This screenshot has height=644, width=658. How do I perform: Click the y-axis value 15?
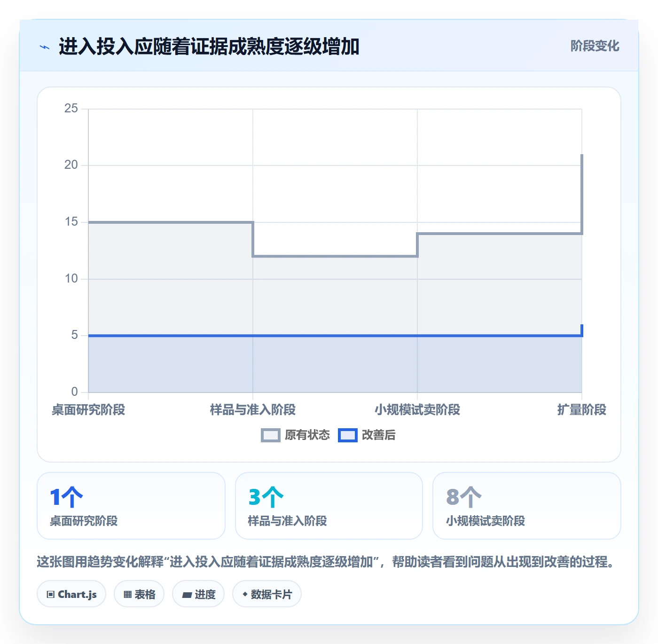(71, 222)
